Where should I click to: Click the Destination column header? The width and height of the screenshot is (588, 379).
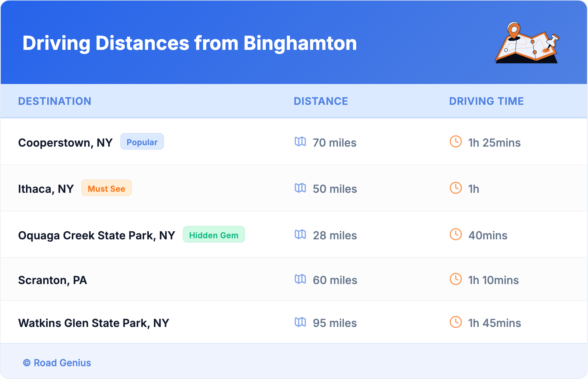(55, 101)
